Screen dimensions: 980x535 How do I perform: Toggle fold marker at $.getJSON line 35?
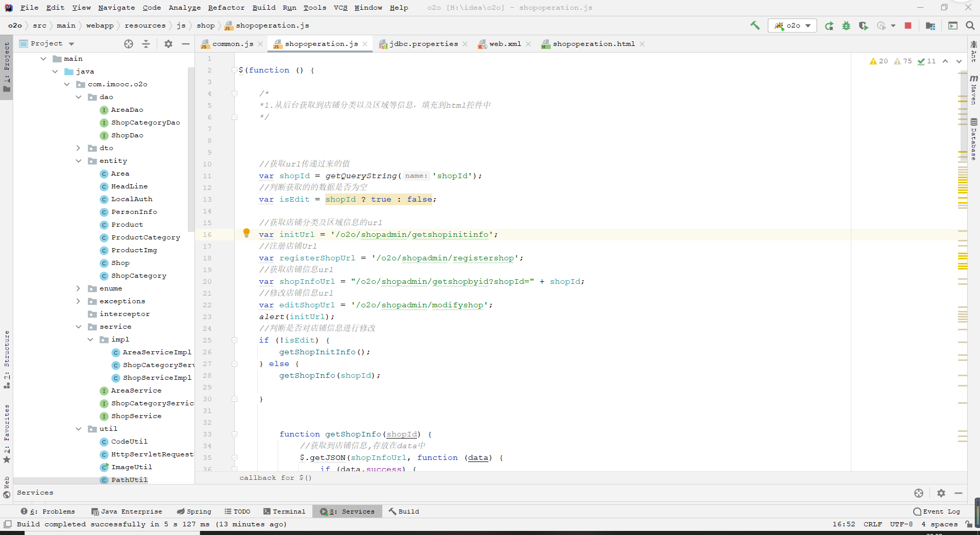pyautogui.click(x=234, y=457)
